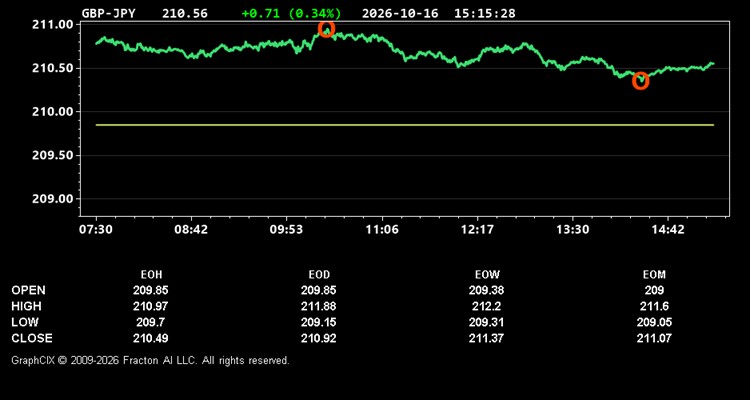Viewport: 750px width, 400px height.
Task: Click the 14:42 time axis label
Action: point(668,230)
